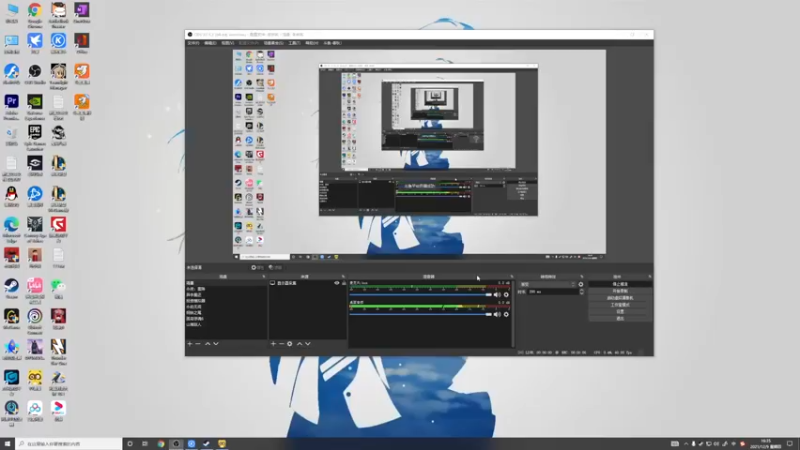
Task: Move the selected source down
Action: tap(308, 344)
